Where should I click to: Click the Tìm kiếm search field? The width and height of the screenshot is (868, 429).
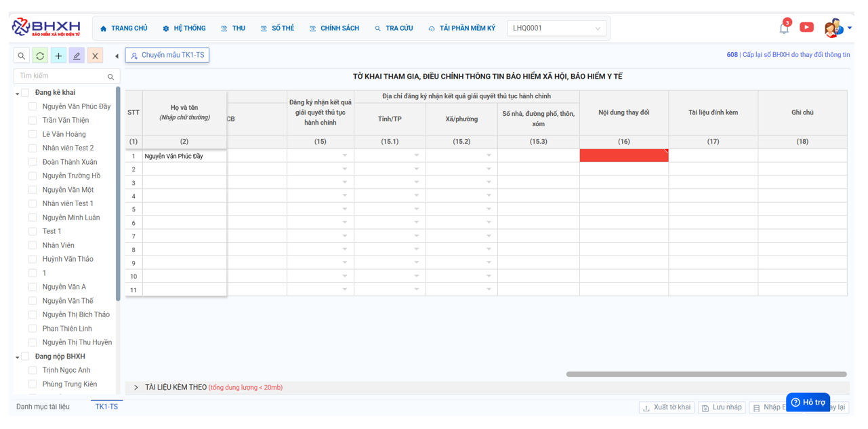61,76
